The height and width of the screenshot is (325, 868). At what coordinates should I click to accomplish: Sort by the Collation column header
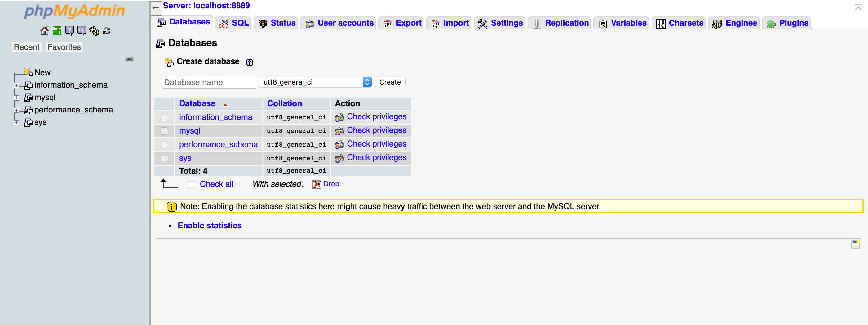point(284,103)
